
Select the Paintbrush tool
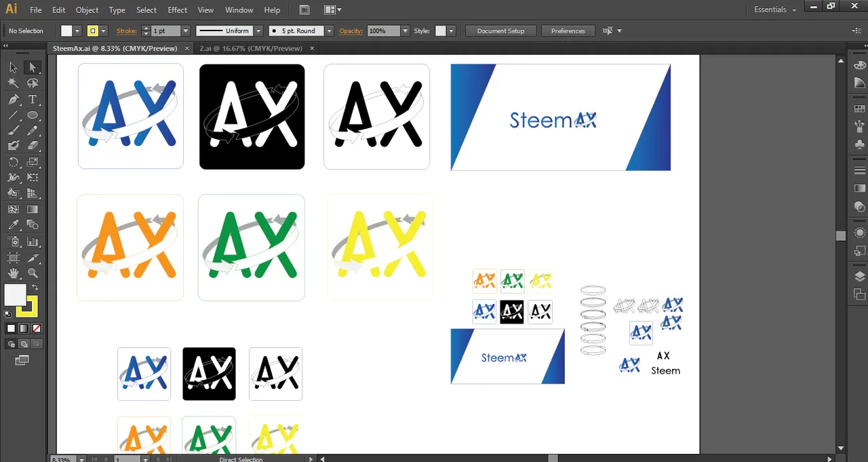pos(13,130)
